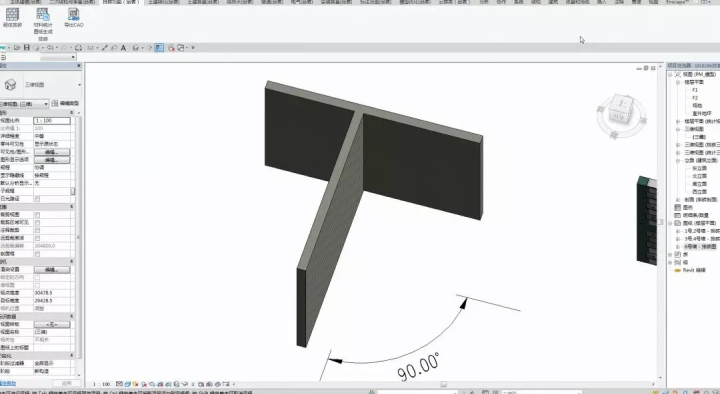Toggle the sun path checkbox in Properties
Screen dimensions: 720x394
38,199
